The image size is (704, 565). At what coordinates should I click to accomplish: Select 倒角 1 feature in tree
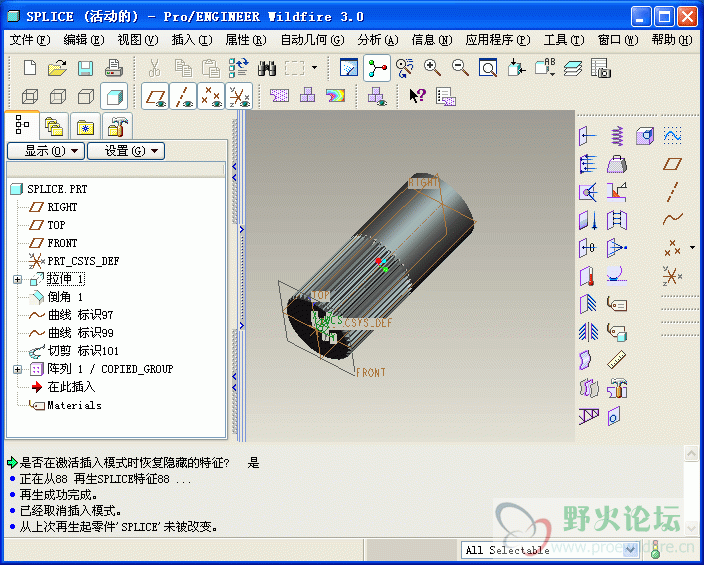pyautogui.click(x=65, y=297)
